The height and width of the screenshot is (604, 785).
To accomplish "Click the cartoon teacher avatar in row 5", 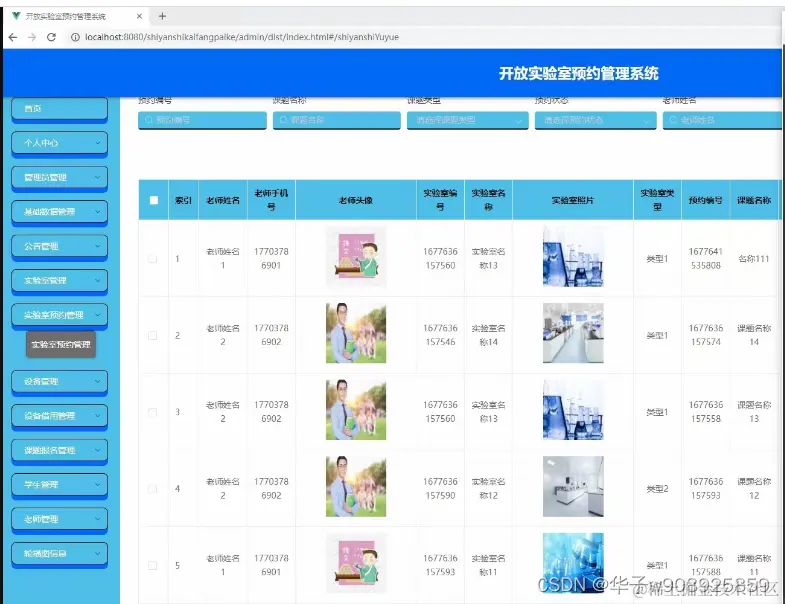I will 356,563.
